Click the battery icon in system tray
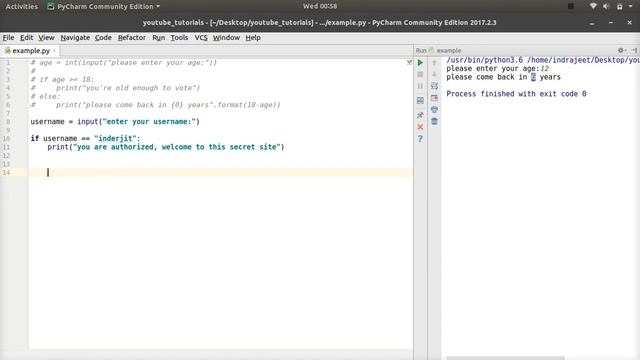 (620, 7)
